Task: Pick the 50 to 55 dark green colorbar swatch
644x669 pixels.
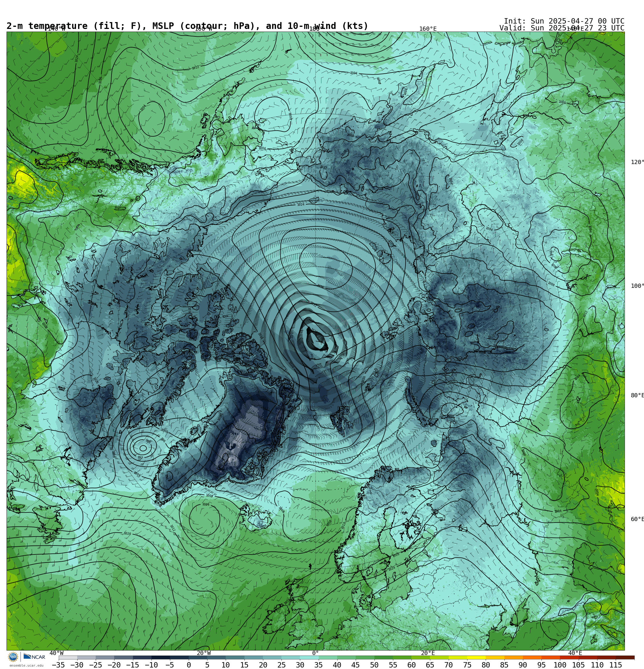Action: point(383,657)
